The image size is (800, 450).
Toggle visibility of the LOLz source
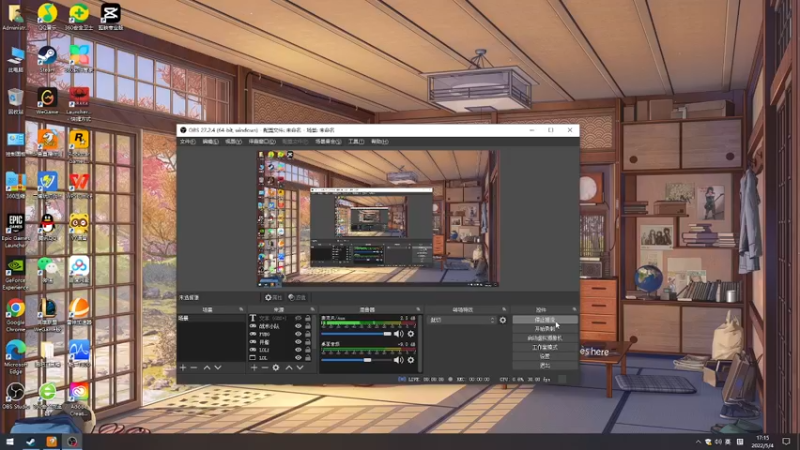tap(298, 350)
